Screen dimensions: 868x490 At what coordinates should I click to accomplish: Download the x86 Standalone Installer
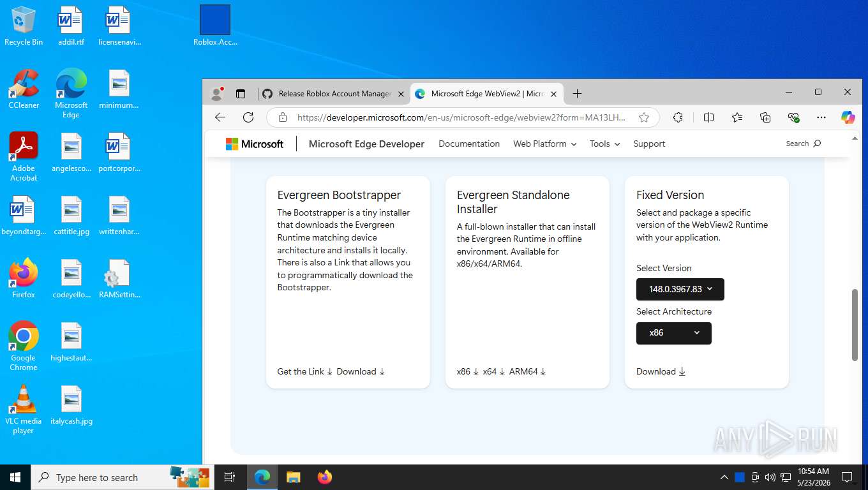pyautogui.click(x=468, y=372)
